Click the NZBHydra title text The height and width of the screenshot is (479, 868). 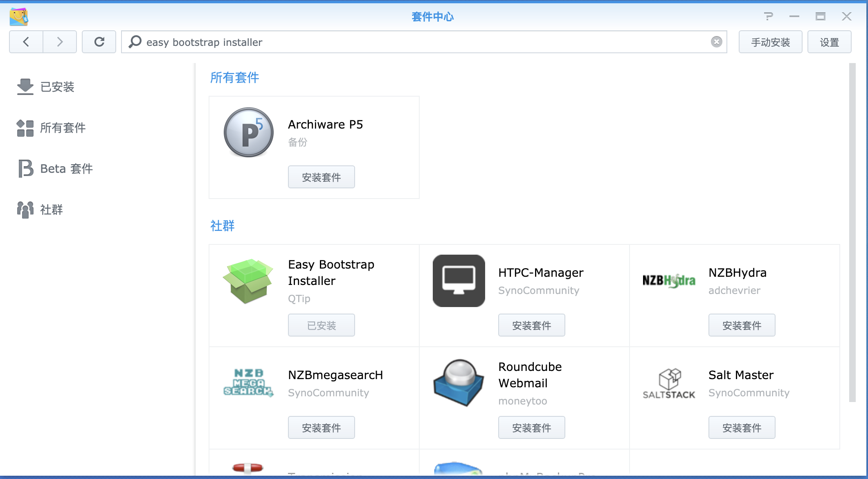[x=738, y=273]
